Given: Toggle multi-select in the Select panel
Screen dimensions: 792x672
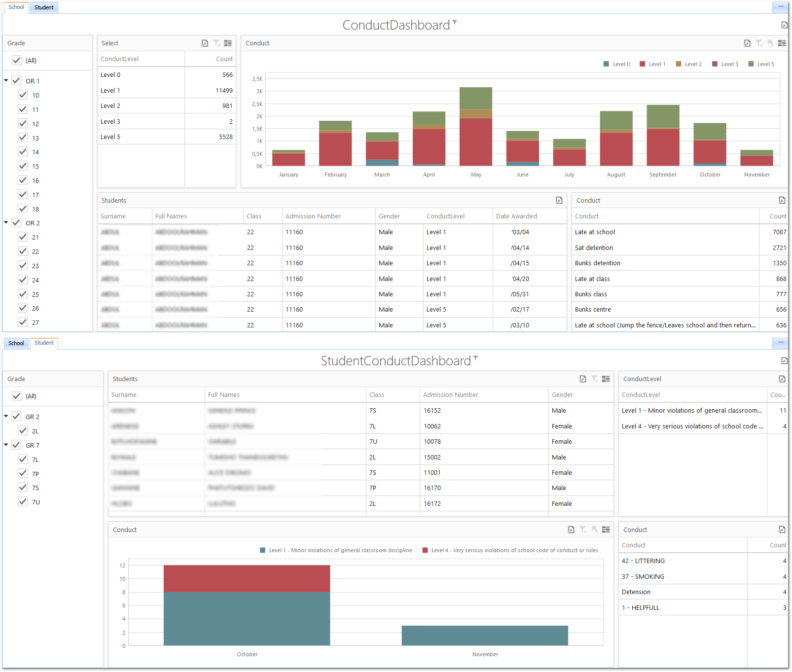Looking at the screenshot, I should 228,43.
